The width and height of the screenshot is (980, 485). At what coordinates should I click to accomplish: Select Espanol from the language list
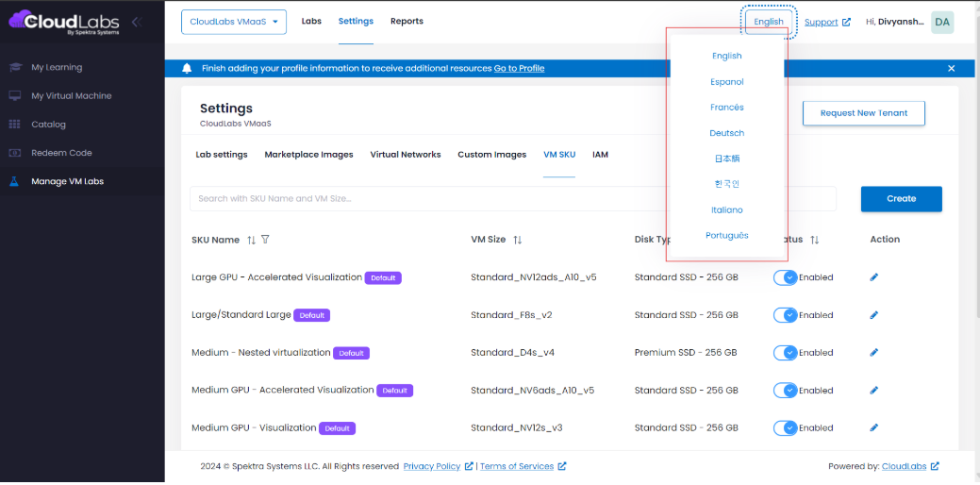[x=727, y=82]
